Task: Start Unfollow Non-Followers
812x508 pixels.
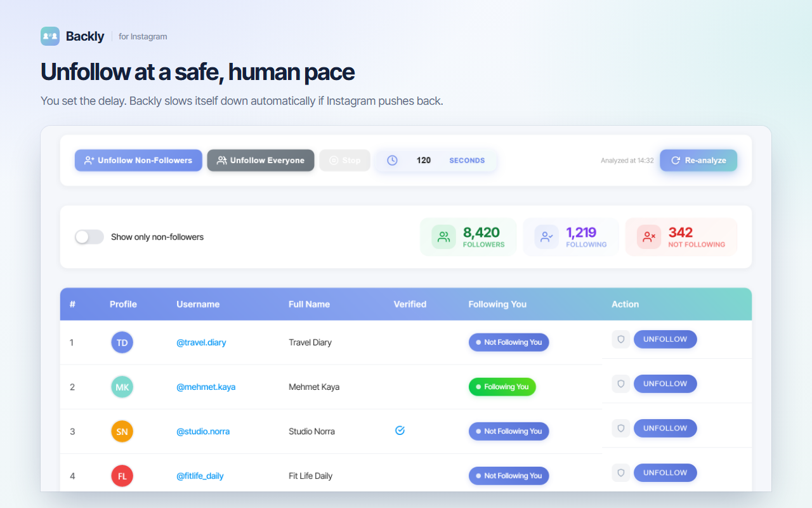Action: [138, 161]
